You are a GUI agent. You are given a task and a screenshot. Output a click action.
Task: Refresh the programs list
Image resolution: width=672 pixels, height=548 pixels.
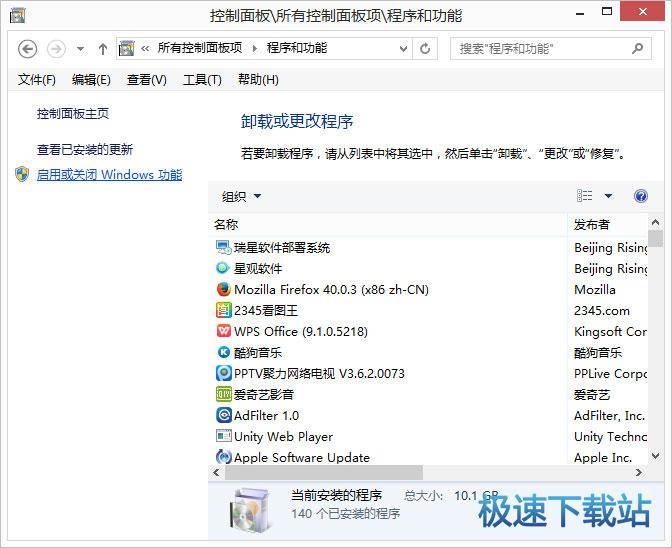(x=425, y=49)
